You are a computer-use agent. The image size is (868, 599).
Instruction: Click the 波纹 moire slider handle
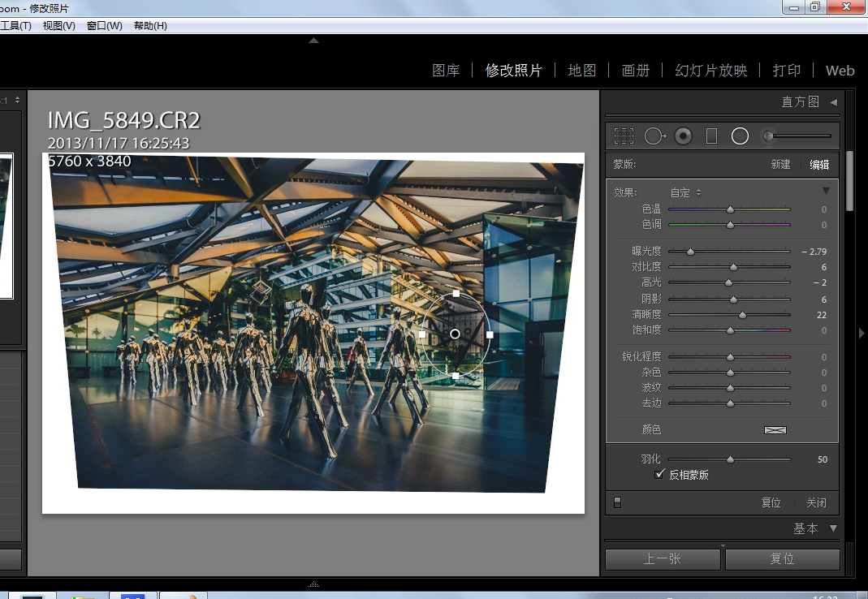pos(730,388)
